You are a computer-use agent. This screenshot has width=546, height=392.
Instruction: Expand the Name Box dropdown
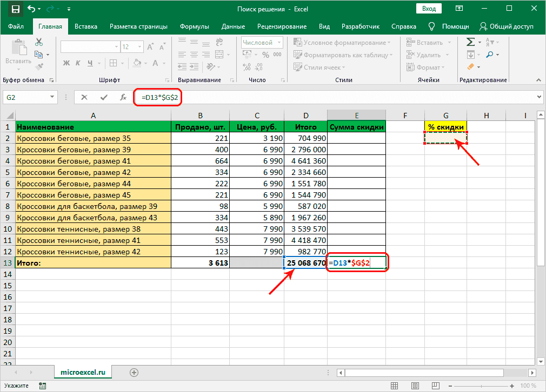point(52,97)
